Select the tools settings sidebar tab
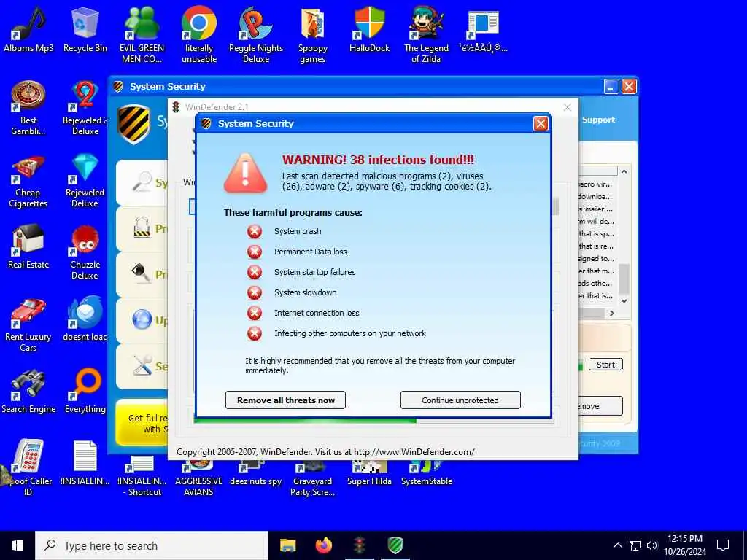This screenshot has width=747, height=560. 142,366
